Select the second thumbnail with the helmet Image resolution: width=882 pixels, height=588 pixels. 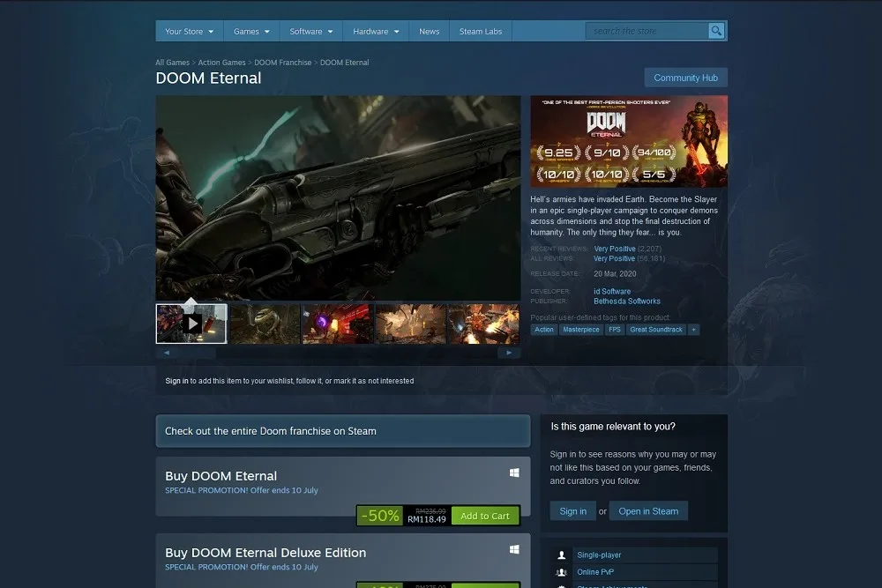point(265,324)
